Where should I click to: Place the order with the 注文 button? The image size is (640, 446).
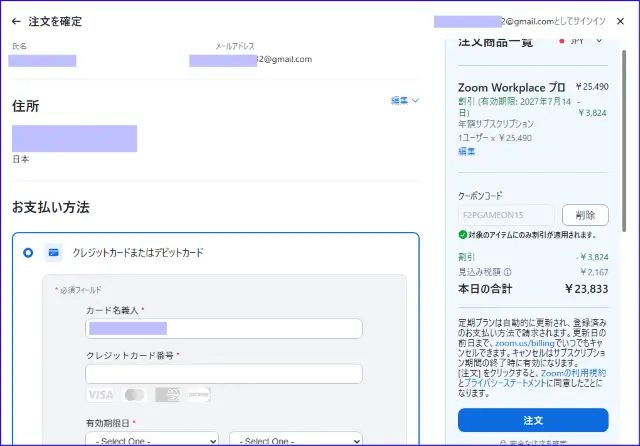pyautogui.click(x=533, y=420)
